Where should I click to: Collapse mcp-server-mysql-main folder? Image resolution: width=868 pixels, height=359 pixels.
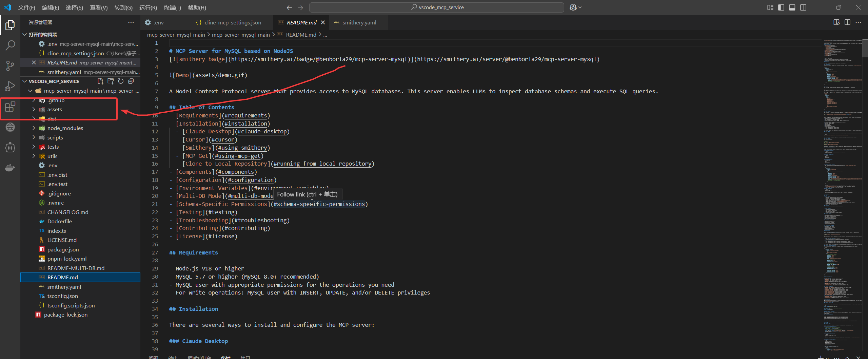point(30,91)
